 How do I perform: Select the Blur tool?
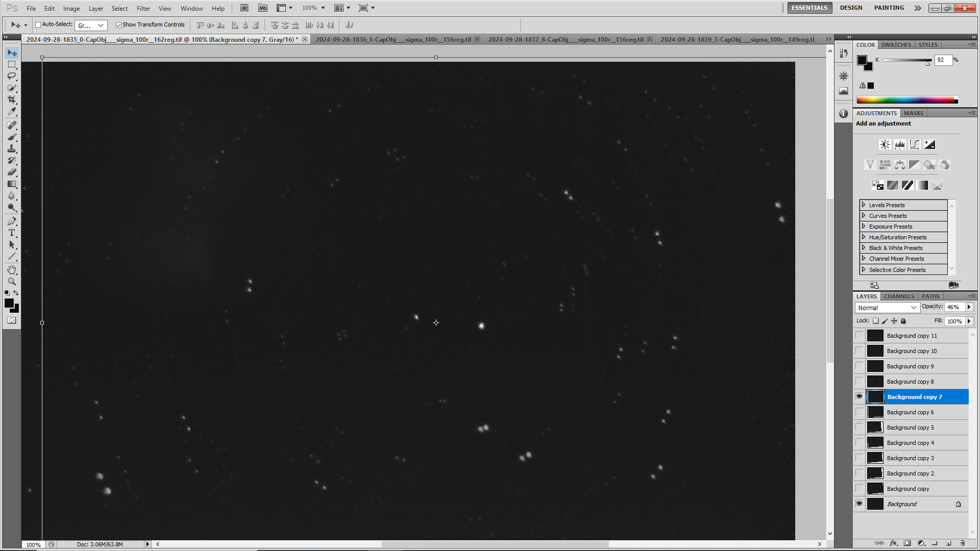(12, 195)
